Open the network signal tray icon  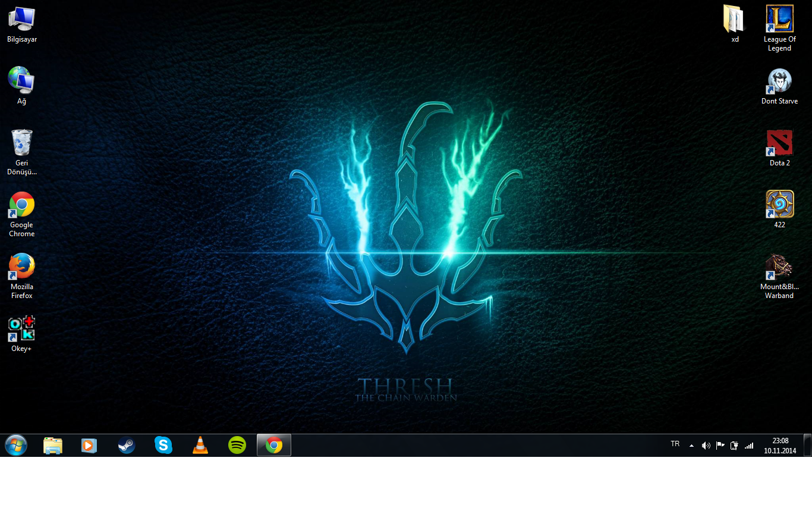[x=749, y=445]
